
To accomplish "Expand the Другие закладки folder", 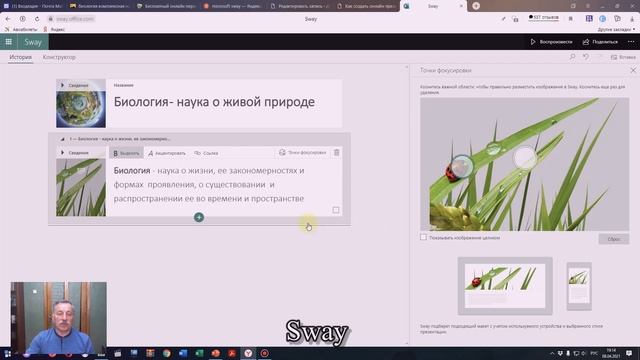I will click(x=616, y=29).
